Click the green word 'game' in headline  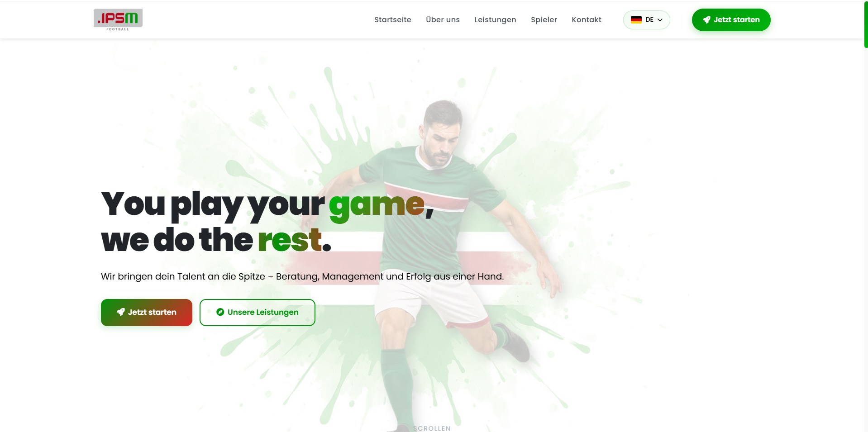point(377,205)
